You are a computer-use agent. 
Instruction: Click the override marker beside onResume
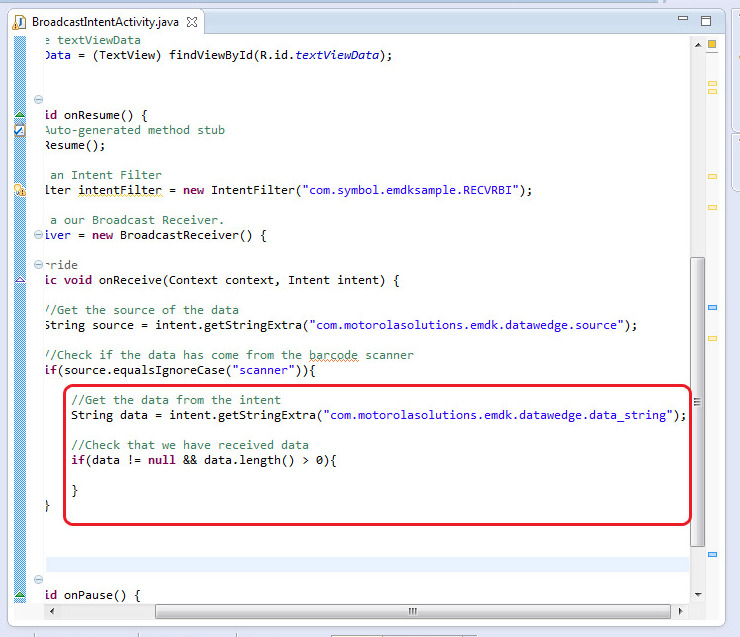19,116
